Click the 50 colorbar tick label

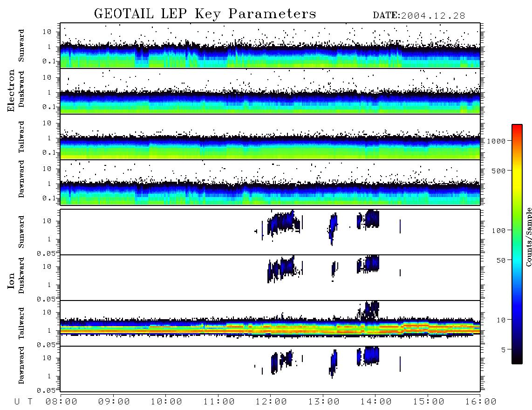[x=501, y=260]
